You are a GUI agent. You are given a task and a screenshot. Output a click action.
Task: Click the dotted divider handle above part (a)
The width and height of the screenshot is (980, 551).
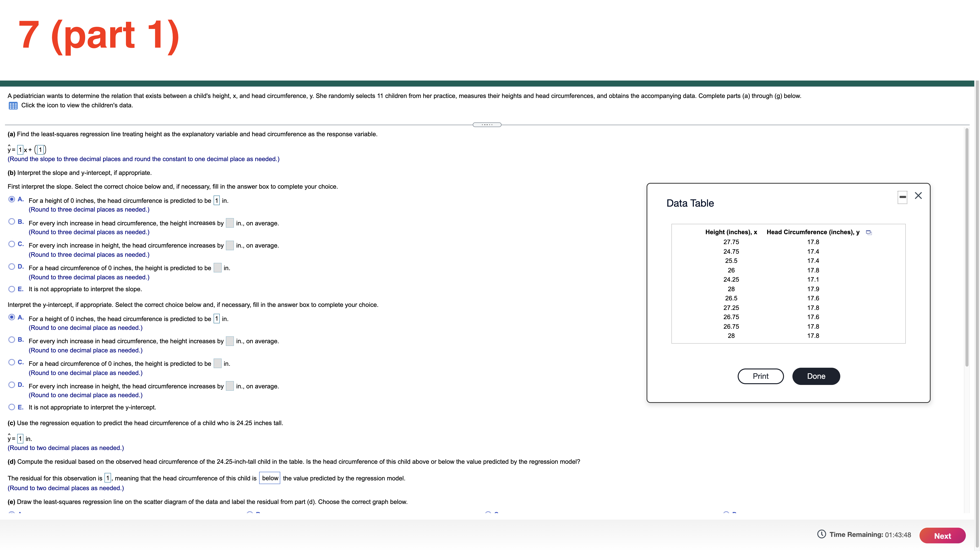coord(487,125)
